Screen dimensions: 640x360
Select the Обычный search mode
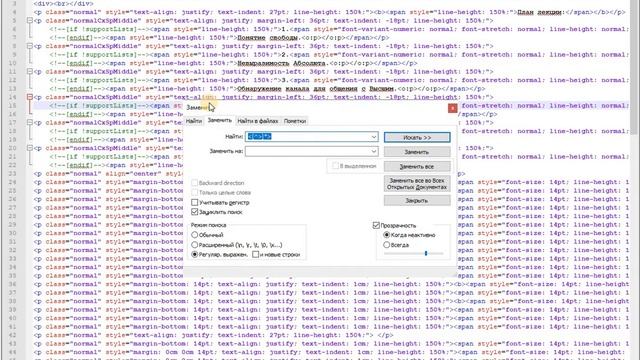tap(195, 235)
